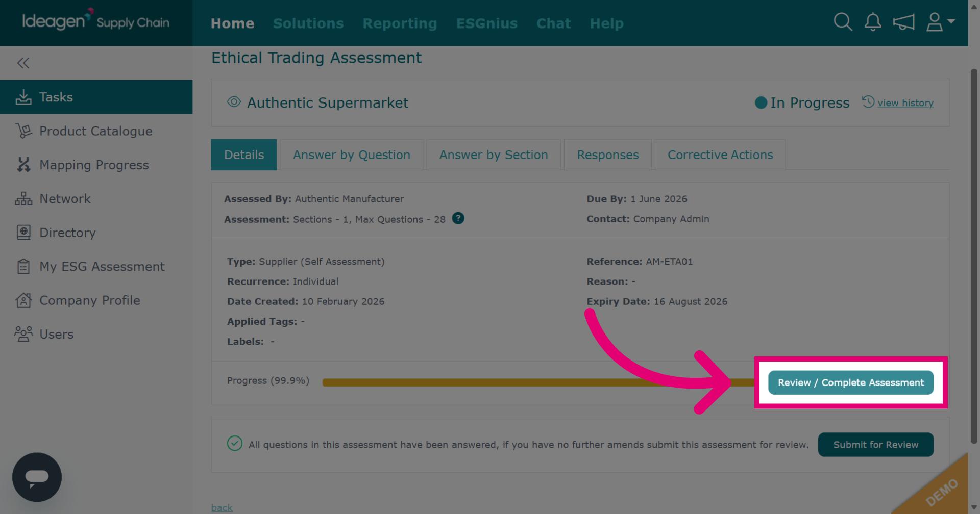Viewport: 980px width, 514px height.
Task: Select the Details tab
Action: (x=244, y=155)
